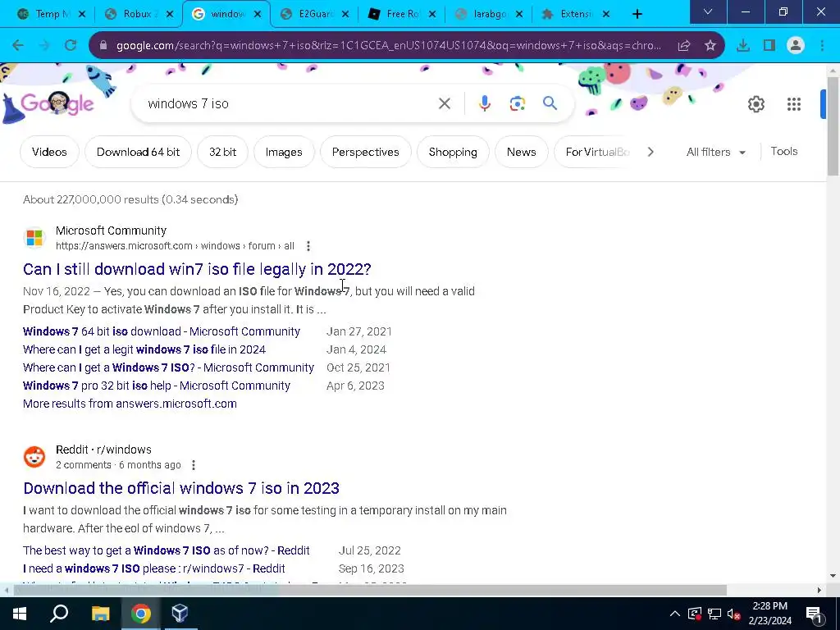Viewport: 840px width, 630px height.
Task: Submit the search with the magnifier icon
Action: pos(550,103)
